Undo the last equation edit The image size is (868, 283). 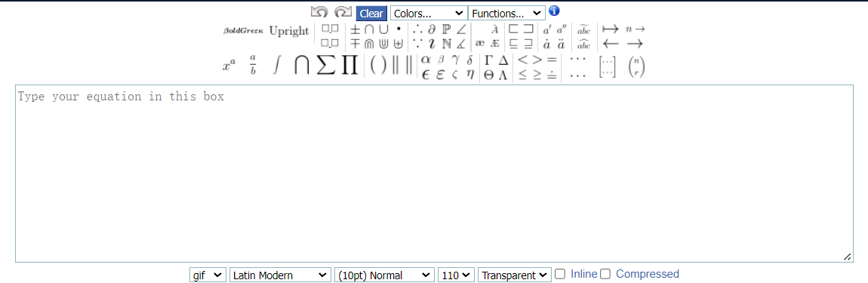pos(319,12)
